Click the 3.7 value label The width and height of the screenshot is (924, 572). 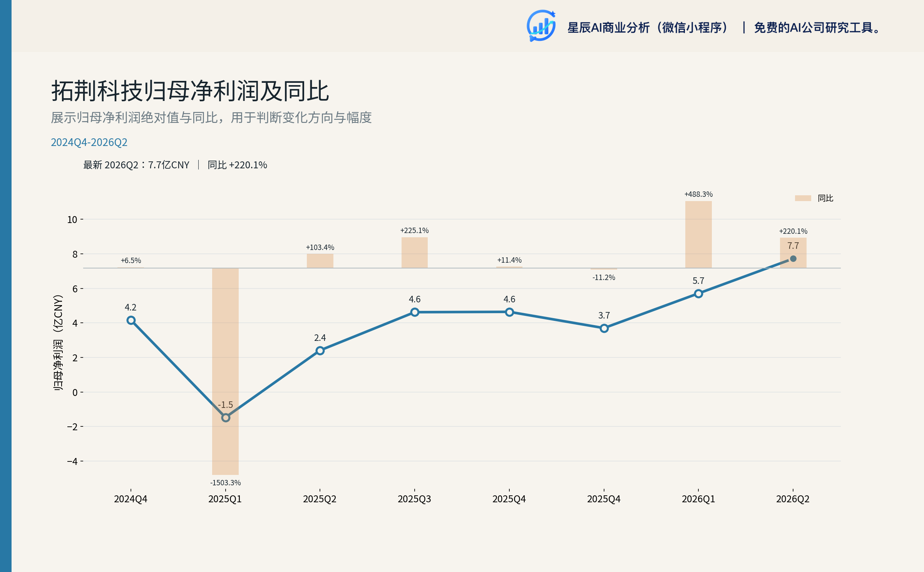(604, 315)
